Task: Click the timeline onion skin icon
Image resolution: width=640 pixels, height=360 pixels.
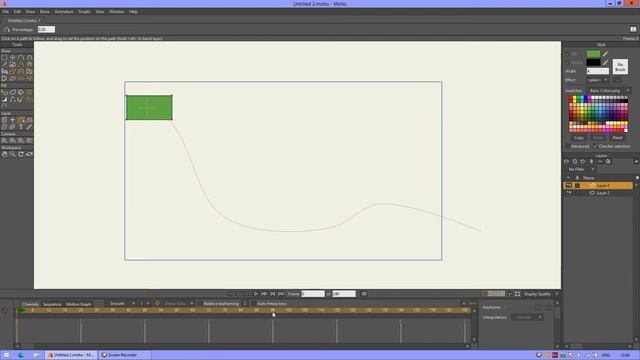Action: (157, 303)
